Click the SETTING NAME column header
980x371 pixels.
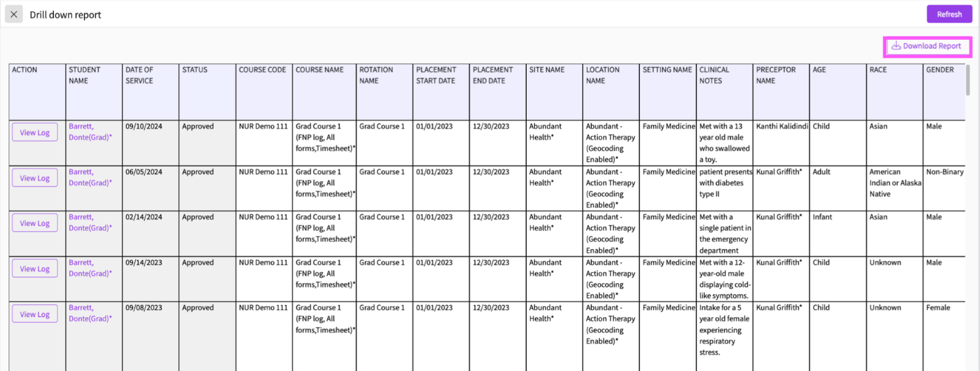coord(668,92)
